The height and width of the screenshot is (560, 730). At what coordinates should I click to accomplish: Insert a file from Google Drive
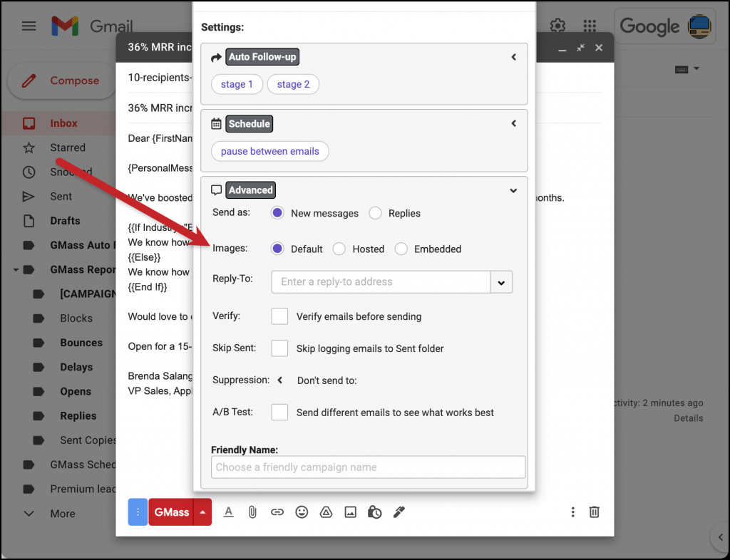[326, 512]
